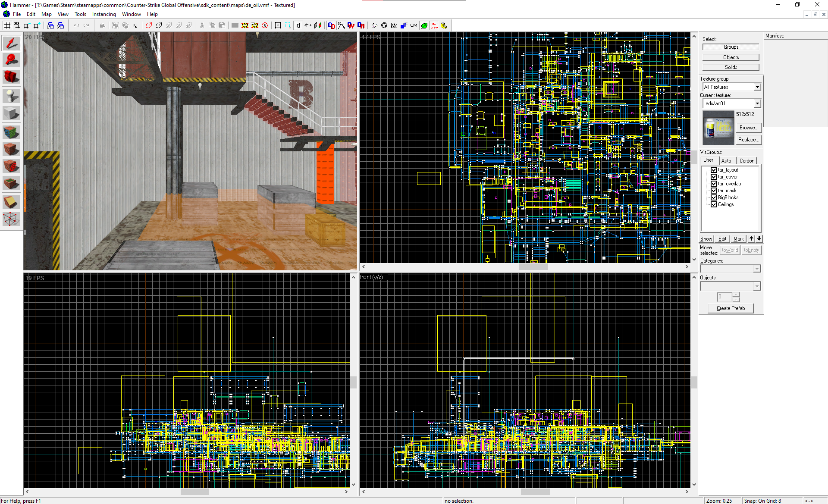Click the cordon tool toolbar icon
828x504 pixels.
pos(245,25)
